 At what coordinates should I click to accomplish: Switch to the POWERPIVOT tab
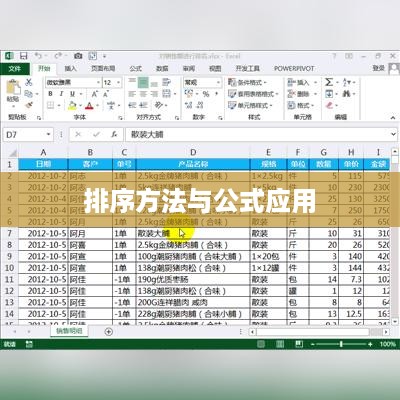pyautogui.click(x=294, y=69)
